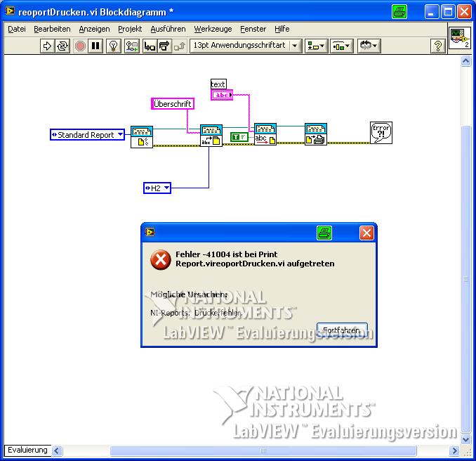Click the green printer icon in title bar

399,12
